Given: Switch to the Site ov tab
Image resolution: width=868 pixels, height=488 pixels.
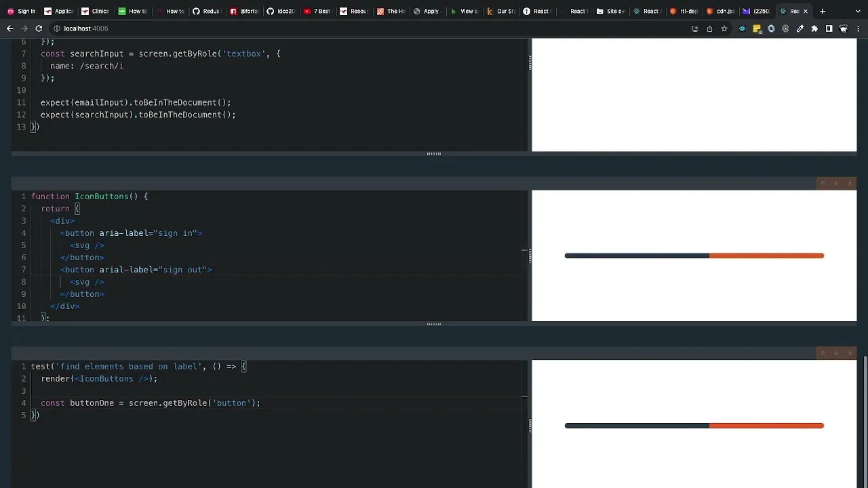Looking at the screenshot, I should [x=610, y=11].
